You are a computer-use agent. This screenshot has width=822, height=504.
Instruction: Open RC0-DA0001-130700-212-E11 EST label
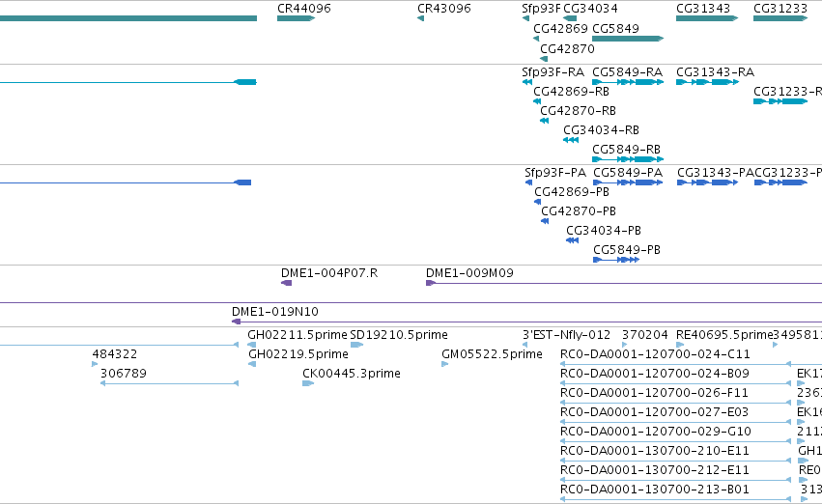click(654, 470)
